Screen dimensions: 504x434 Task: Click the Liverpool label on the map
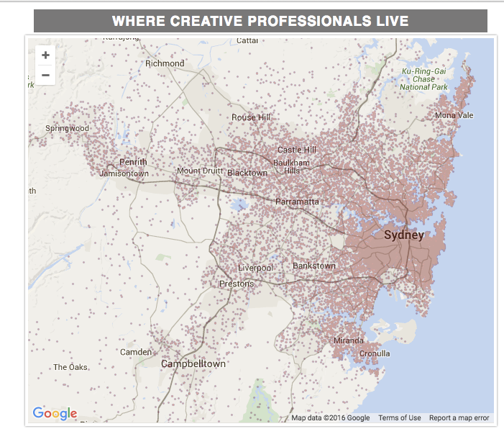click(255, 268)
